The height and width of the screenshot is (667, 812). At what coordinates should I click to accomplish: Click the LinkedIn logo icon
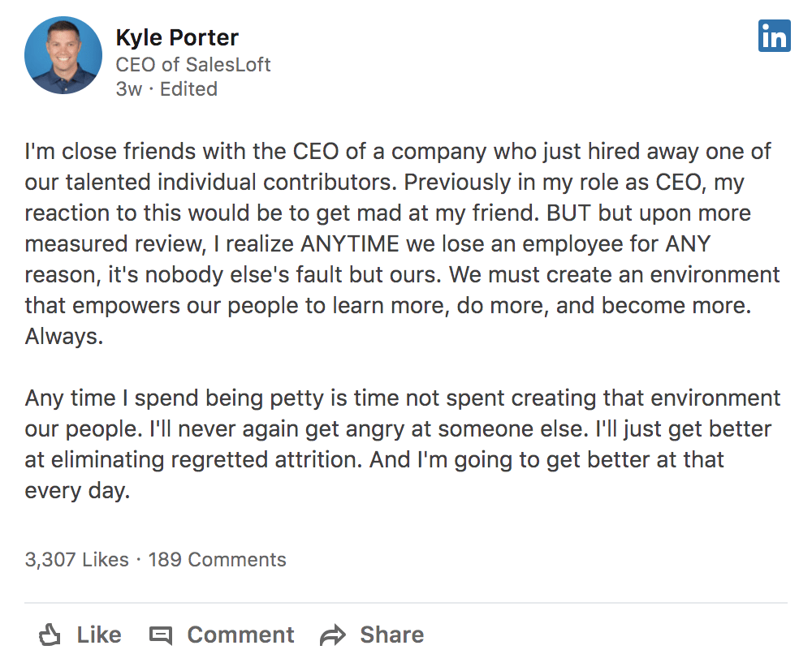(774, 36)
